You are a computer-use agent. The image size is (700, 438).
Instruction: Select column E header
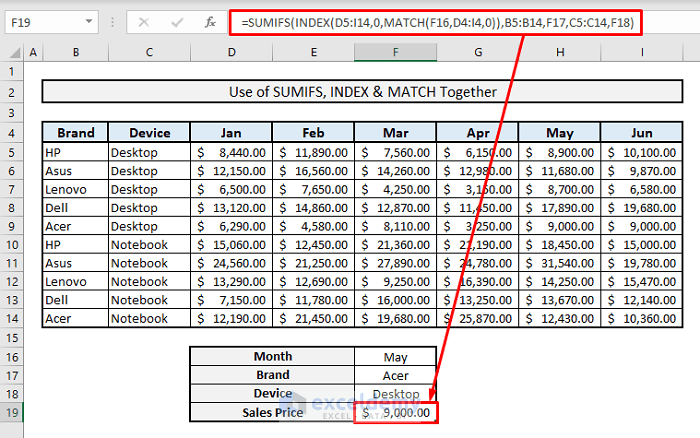(313, 52)
